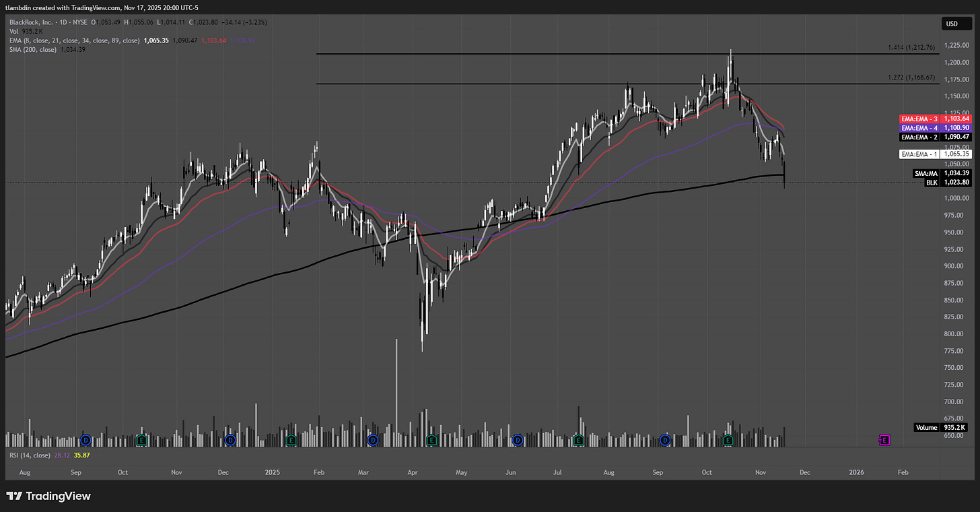Image resolution: width=980 pixels, height=512 pixels.
Task: Click the purple upcoming earnings marker in 2026
Action: click(x=884, y=440)
